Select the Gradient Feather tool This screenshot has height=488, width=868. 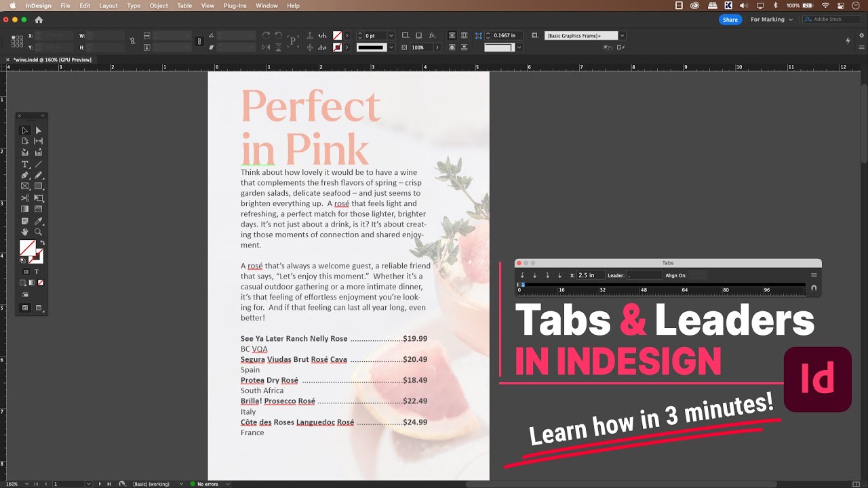39,209
